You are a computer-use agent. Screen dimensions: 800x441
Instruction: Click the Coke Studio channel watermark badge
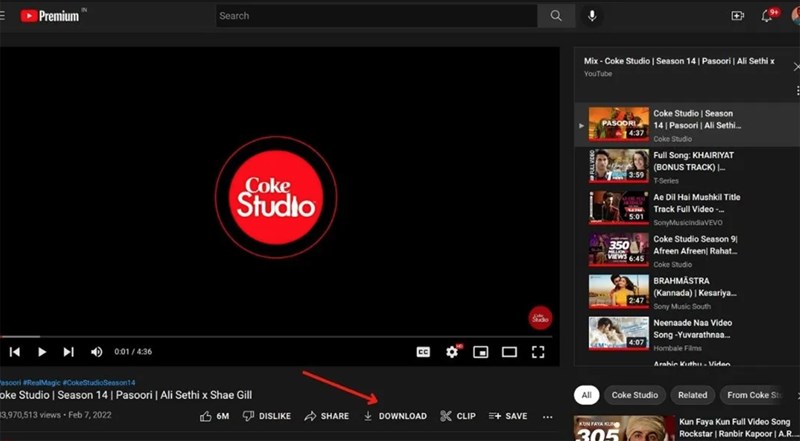540,318
